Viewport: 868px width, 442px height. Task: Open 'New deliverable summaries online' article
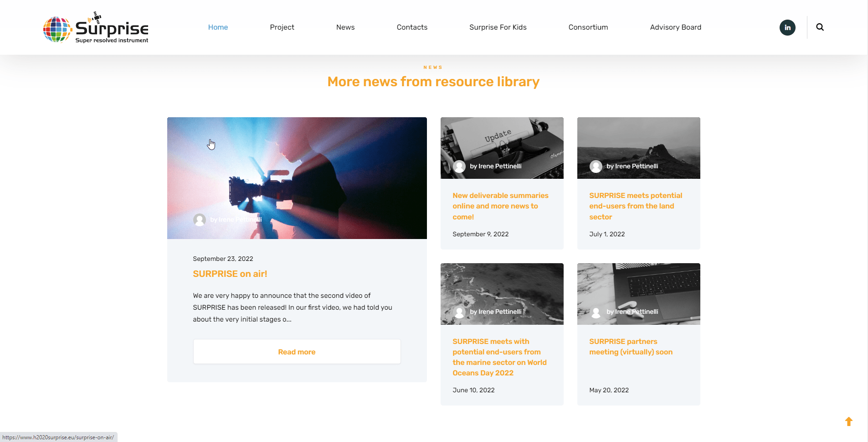coord(500,206)
